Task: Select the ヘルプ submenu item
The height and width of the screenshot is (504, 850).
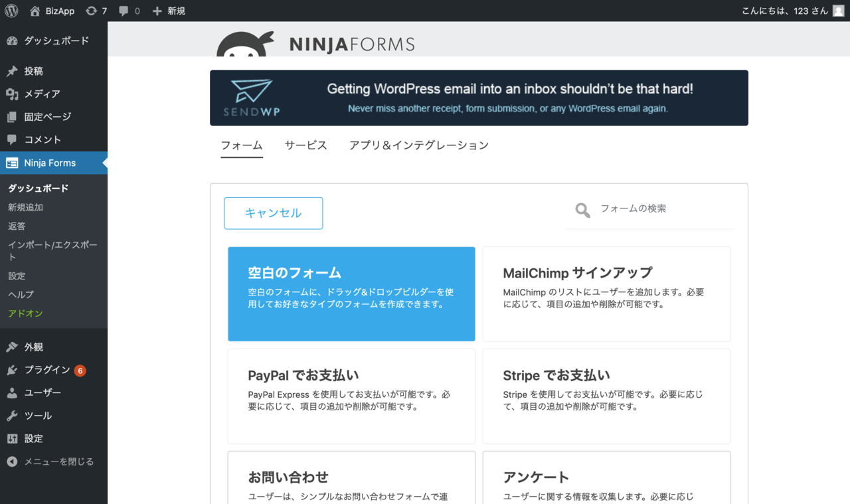Action: (x=21, y=294)
